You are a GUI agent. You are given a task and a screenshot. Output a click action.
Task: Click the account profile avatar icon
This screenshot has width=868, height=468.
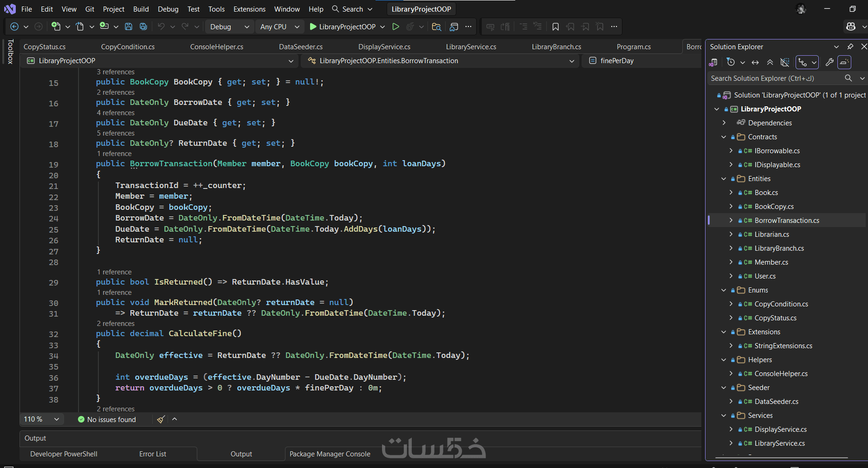pos(801,9)
